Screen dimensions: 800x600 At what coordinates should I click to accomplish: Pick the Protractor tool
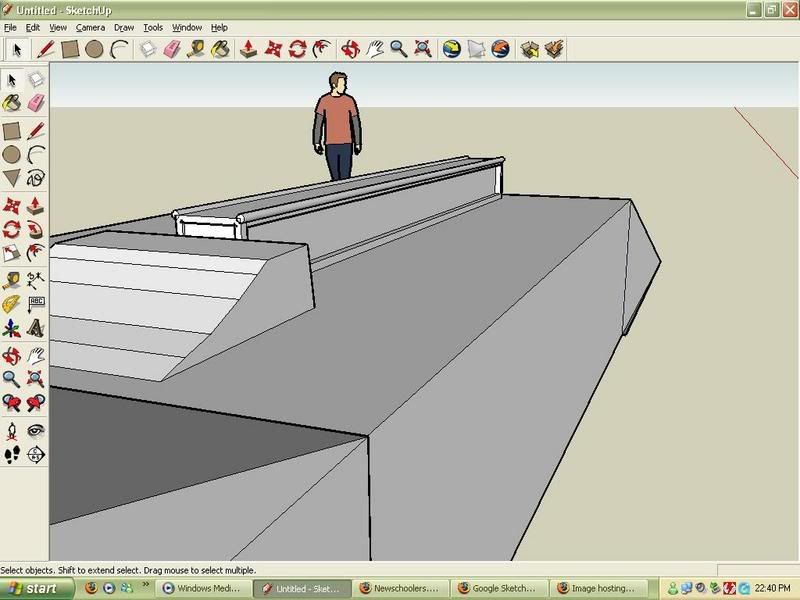12,303
